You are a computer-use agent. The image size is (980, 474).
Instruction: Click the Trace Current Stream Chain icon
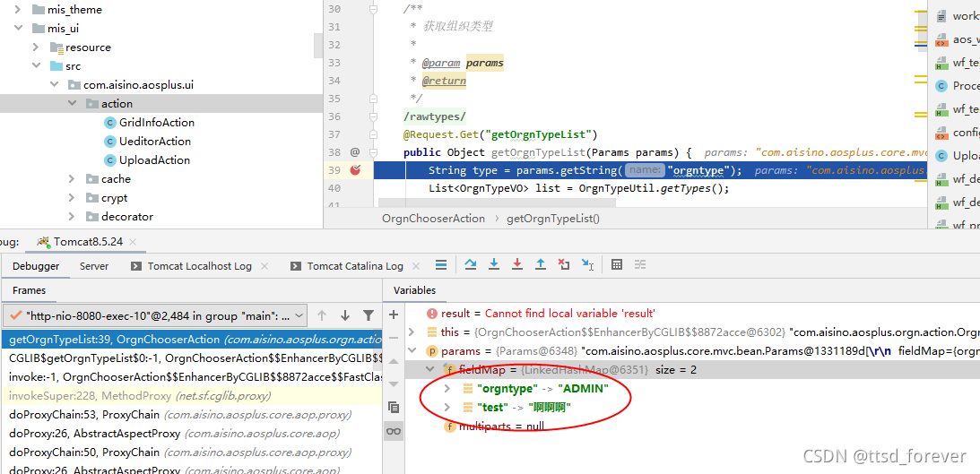pos(640,265)
